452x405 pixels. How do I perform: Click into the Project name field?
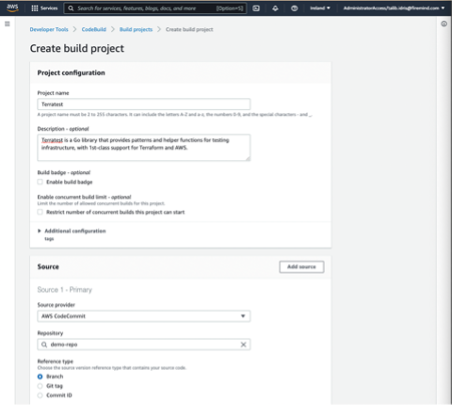coord(144,104)
